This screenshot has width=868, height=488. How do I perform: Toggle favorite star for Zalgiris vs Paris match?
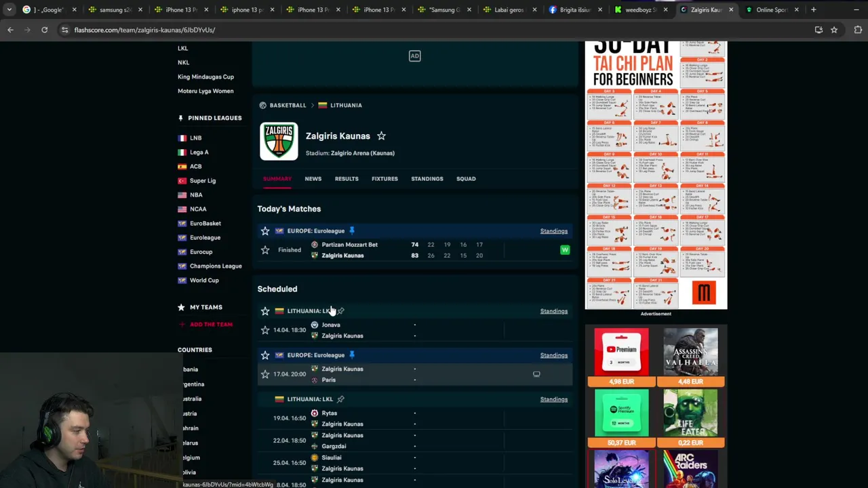pos(265,374)
